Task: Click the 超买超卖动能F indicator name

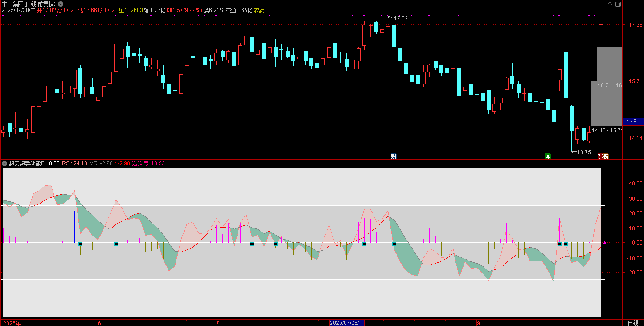Action: click(x=26, y=163)
